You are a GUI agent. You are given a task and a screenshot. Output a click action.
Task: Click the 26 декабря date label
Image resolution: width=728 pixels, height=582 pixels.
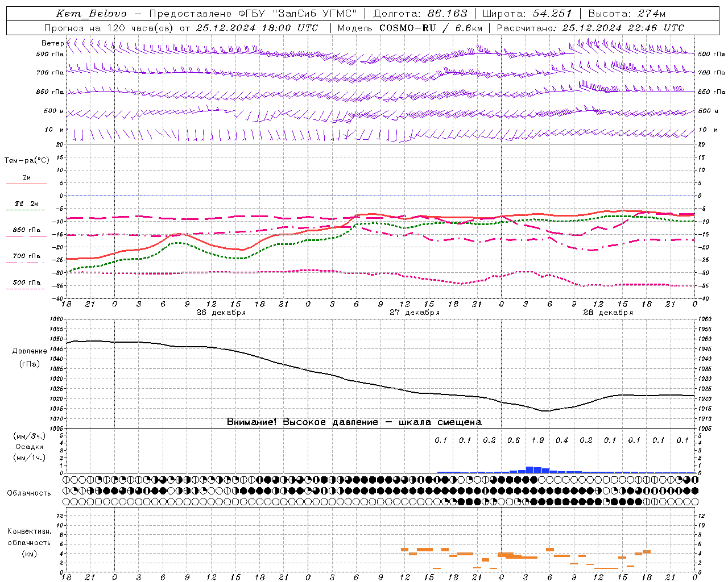coord(221,313)
